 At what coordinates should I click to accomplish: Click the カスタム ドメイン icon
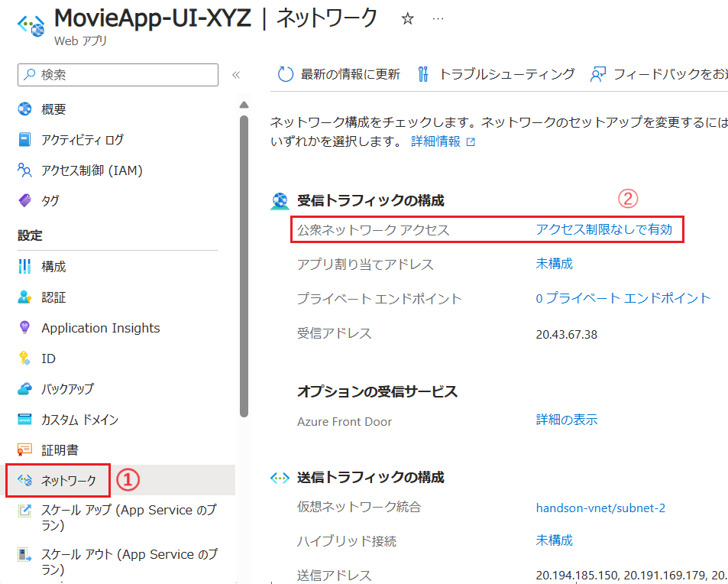(24, 419)
